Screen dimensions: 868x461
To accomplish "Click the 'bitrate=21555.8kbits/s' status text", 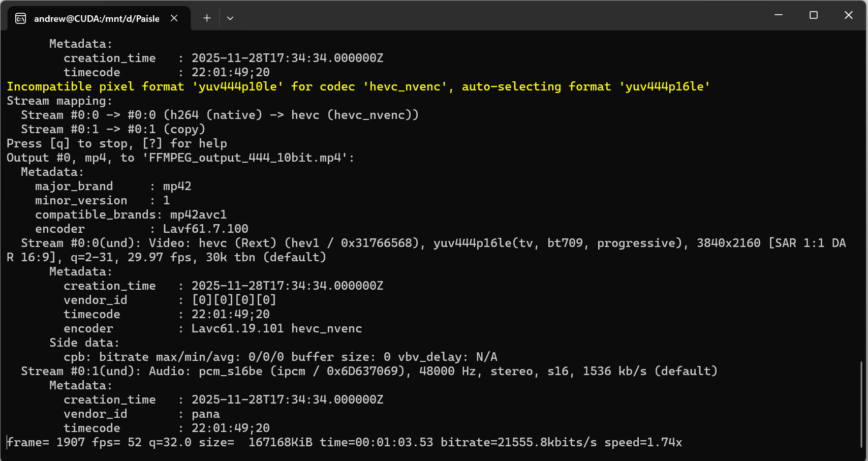I will pos(518,442).
